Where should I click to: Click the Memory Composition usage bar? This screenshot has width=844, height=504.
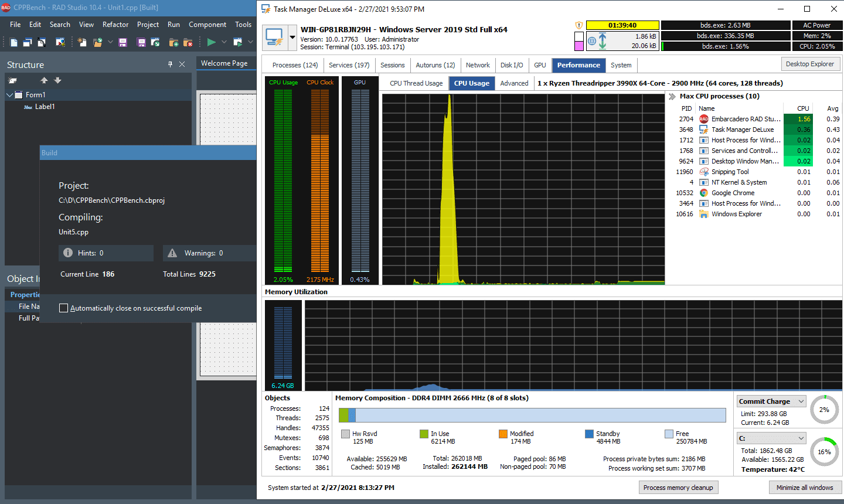pos(532,416)
